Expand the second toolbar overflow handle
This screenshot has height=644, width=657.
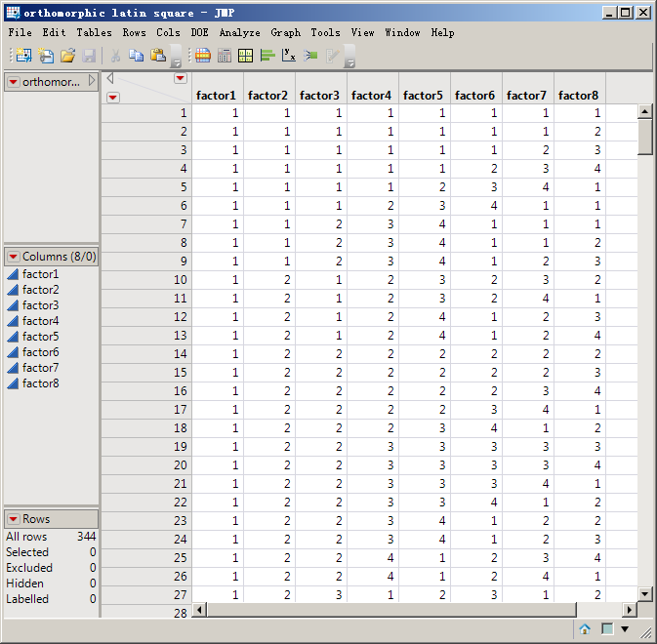[x=349, y=57]
